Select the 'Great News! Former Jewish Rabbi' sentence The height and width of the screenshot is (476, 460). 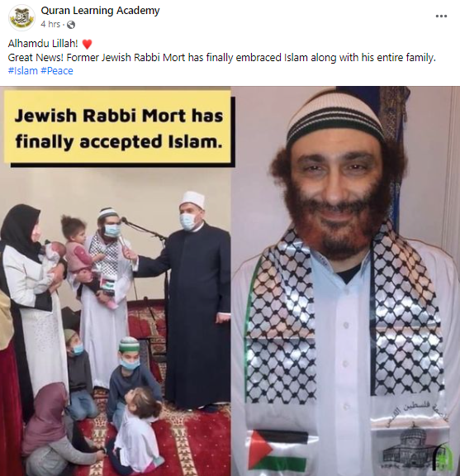tap(222, 57)
